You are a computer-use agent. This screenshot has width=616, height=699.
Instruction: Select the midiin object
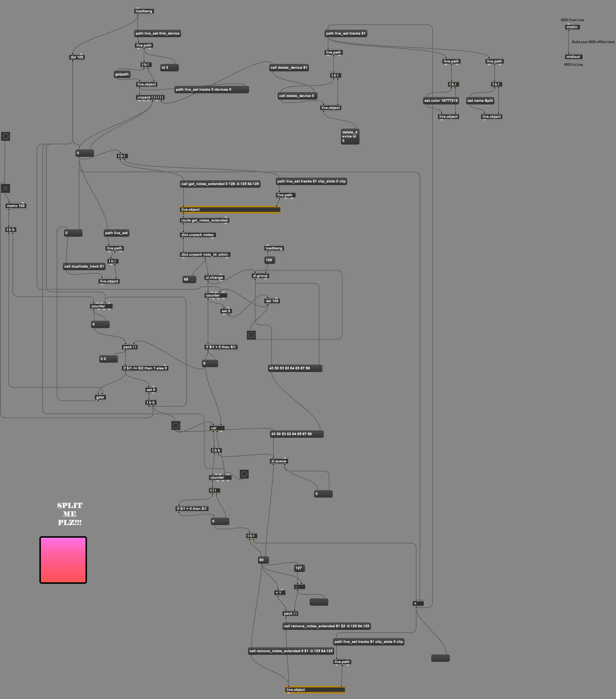click(x=572, y=27)
